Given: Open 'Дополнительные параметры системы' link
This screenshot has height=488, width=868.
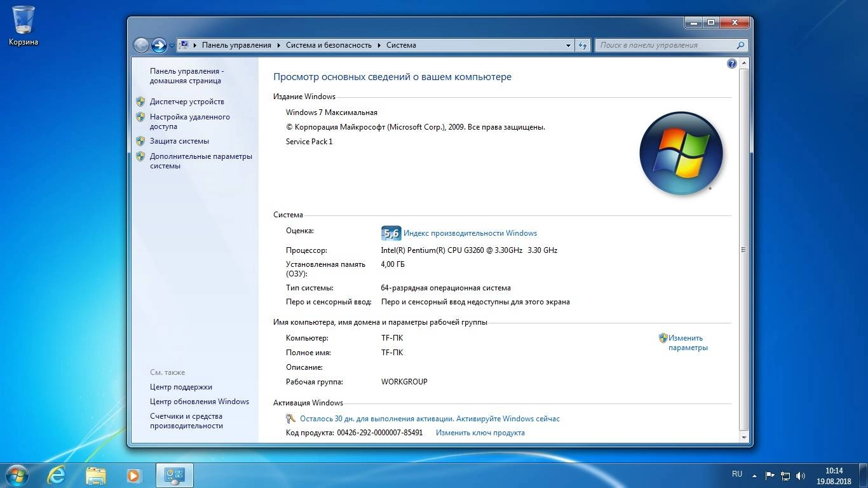Looking at the screenshot, I should pyautogui.click(x=201, y=161).
